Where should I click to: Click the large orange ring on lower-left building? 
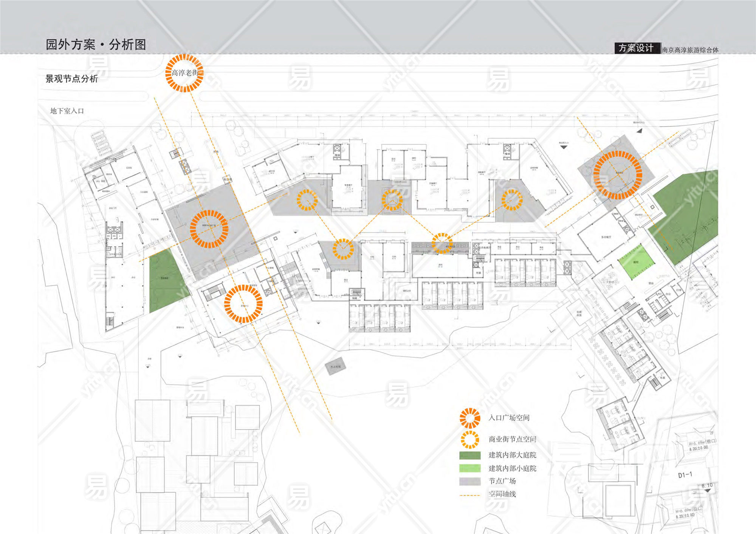tap(243, 304)
